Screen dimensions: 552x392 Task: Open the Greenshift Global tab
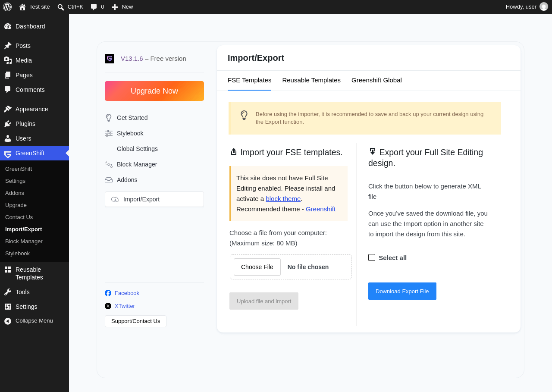(376, 80)
